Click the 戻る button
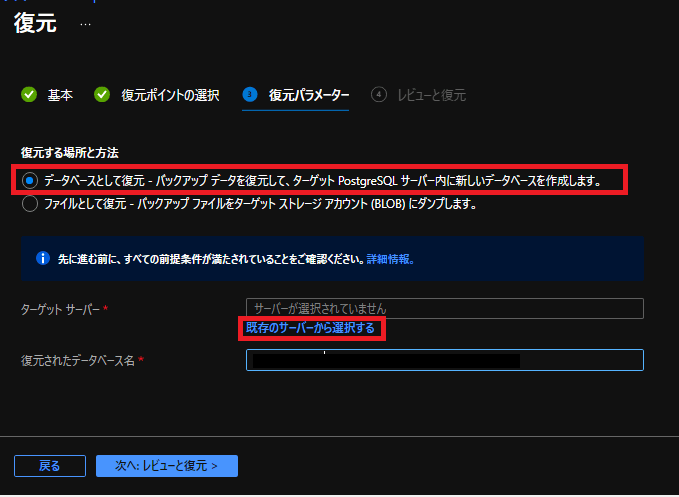The height and width of the screenshot is (497, 679). click(x=50, y=466)
